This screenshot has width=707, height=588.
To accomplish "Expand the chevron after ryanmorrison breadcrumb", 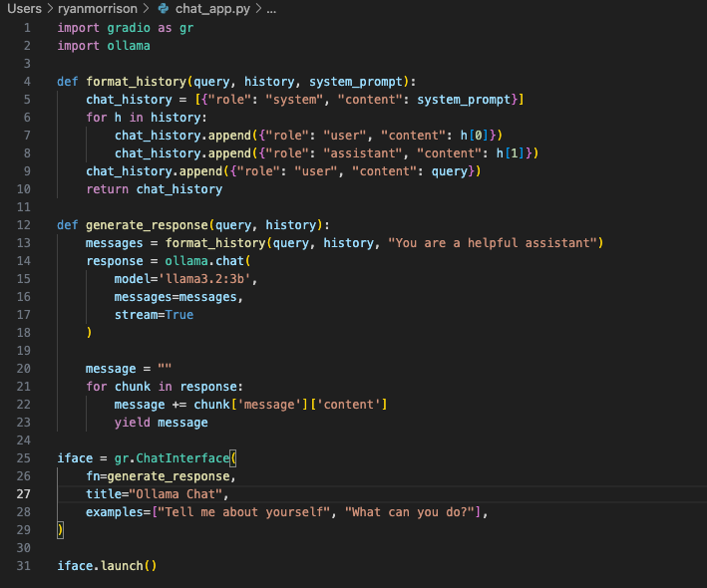I will point(146,9).
